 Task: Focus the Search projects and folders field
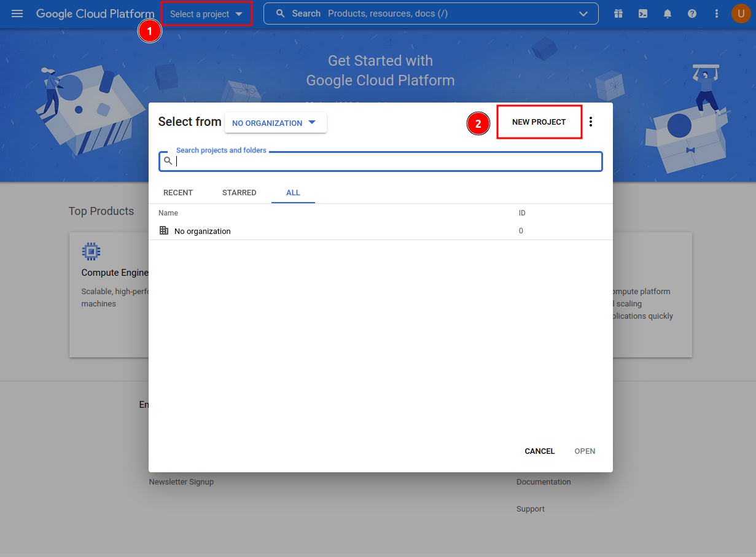pos(381,161)
